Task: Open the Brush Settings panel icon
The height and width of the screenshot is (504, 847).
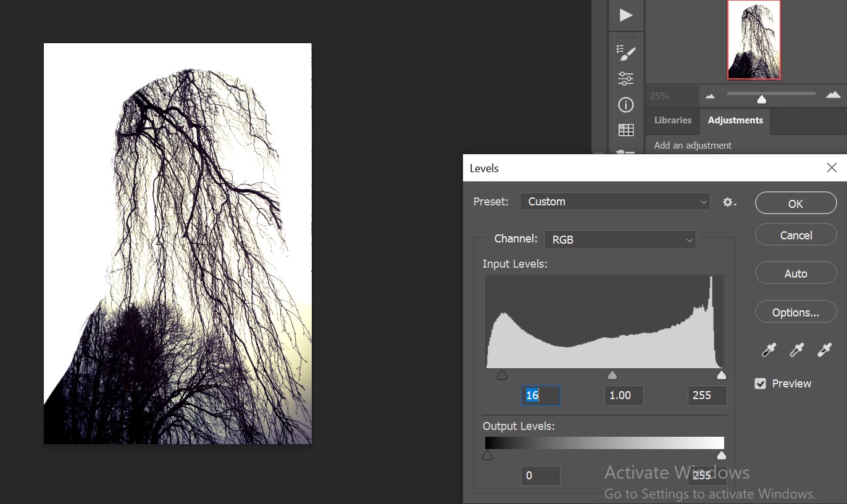Action: pos(626,52)
